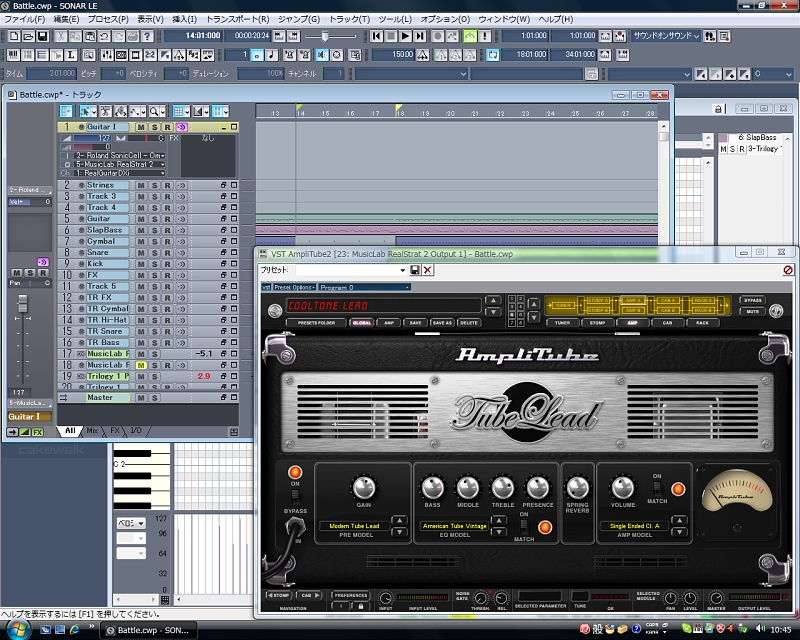Open the Help question mark icon
The width and height of the screenshot is (800, 640).
(x=147, y=36)
